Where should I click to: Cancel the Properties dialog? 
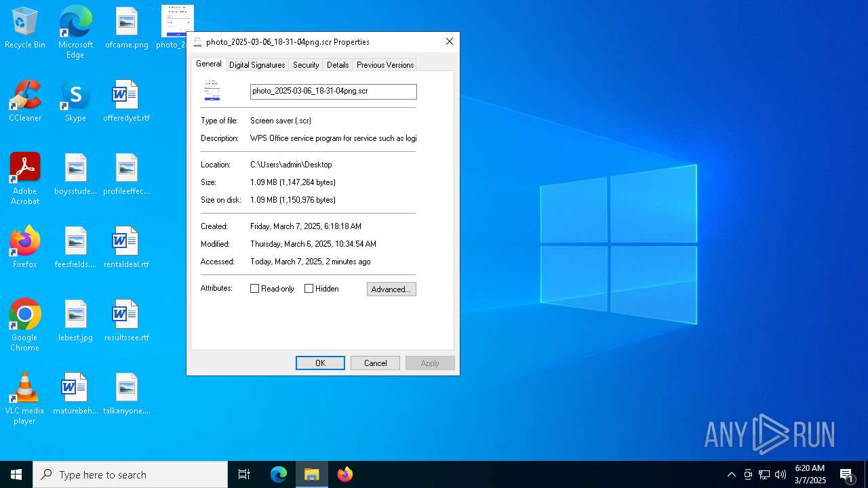(375, 363)
